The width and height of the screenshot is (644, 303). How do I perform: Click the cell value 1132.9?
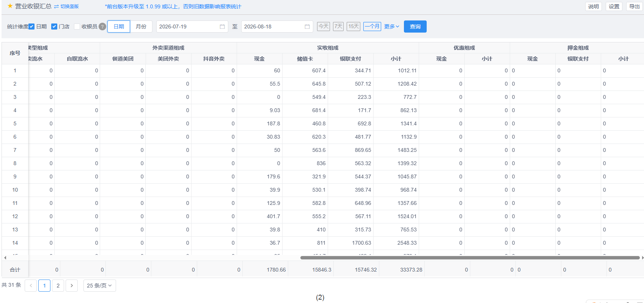tap(408, 137)
